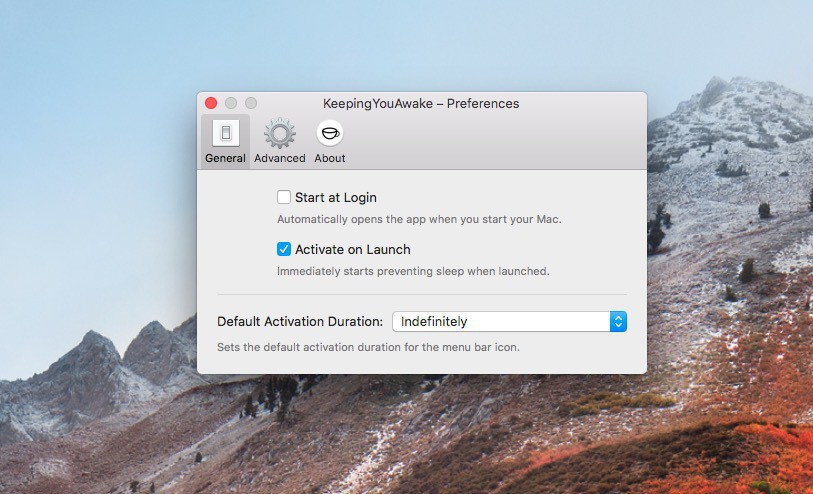Click the 'KeepingYouAwake – Preferences' window title
Image resolution: width=813 pixels, height=494 pixels.
[421, 104]
